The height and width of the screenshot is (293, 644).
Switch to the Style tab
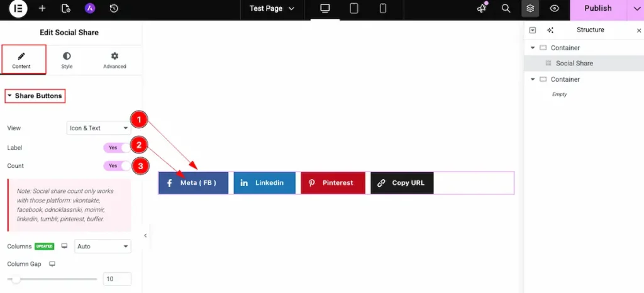pos(67,60)
